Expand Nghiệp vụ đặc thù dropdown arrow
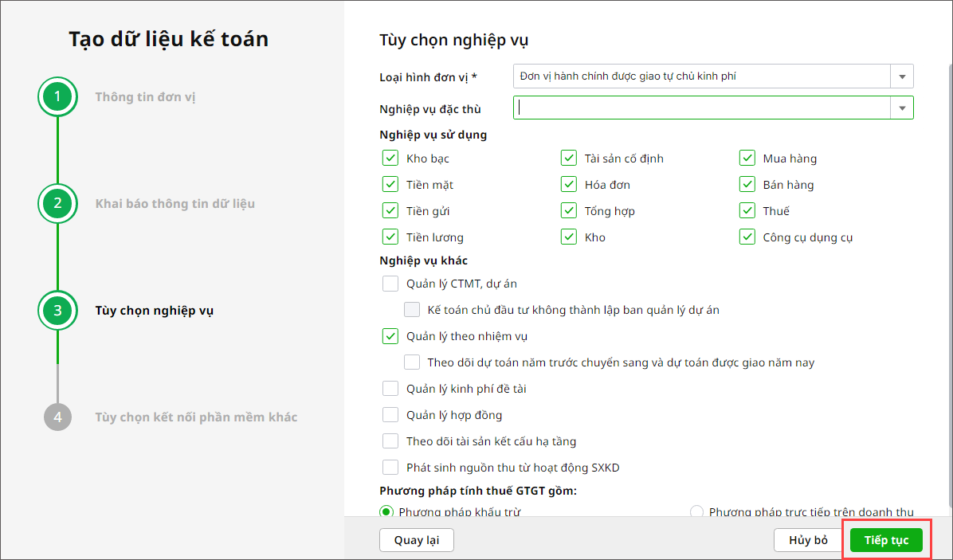Image resolution: width=953 pixels, height=560 pixels. click(x=902, y=108)
